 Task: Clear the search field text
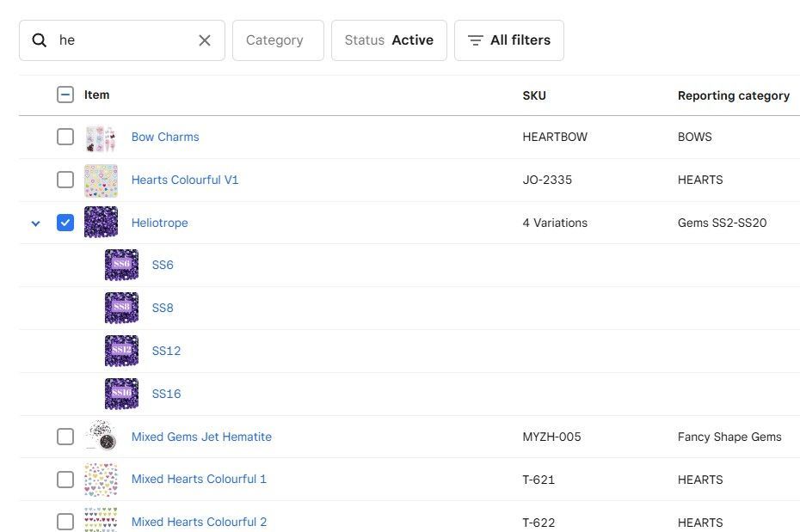tap(205, 40)
